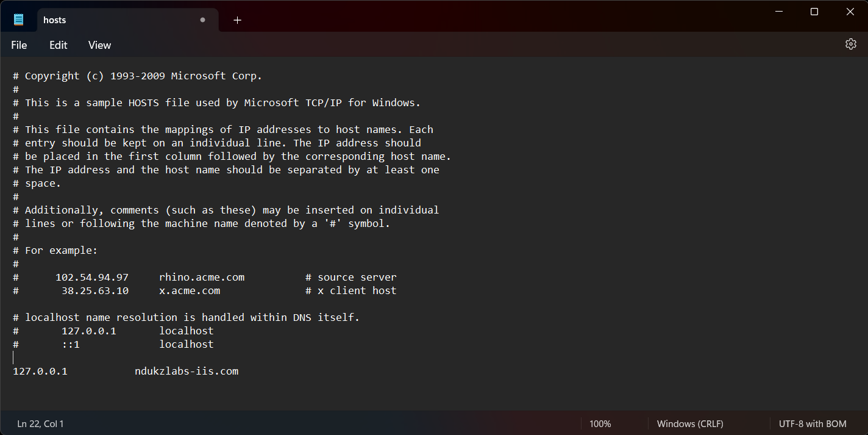868x435 pixels.
Task: Open a new tab with the plus icon
Action: [x=237, y=20]
